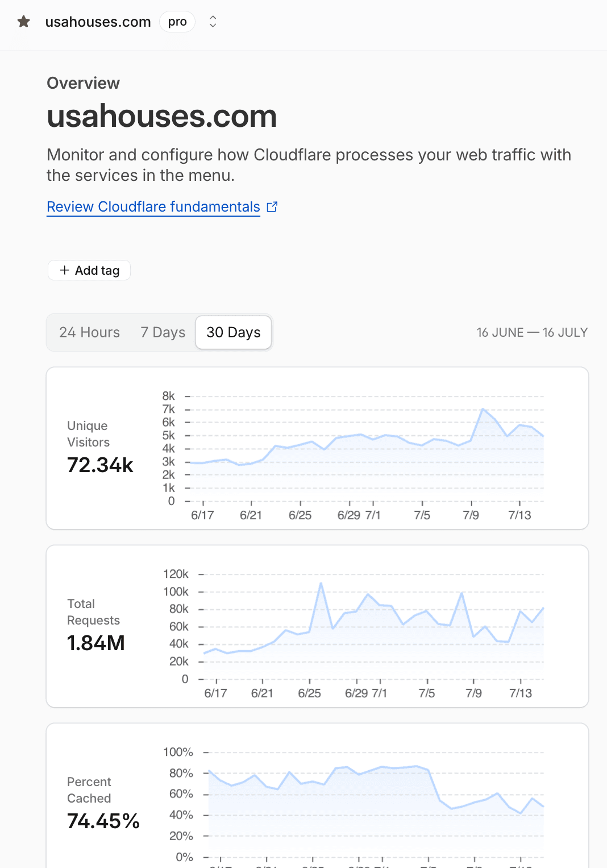Select the 24 Hours range
The width and height of the screenshot is (607, 868).
click(89, 332)
